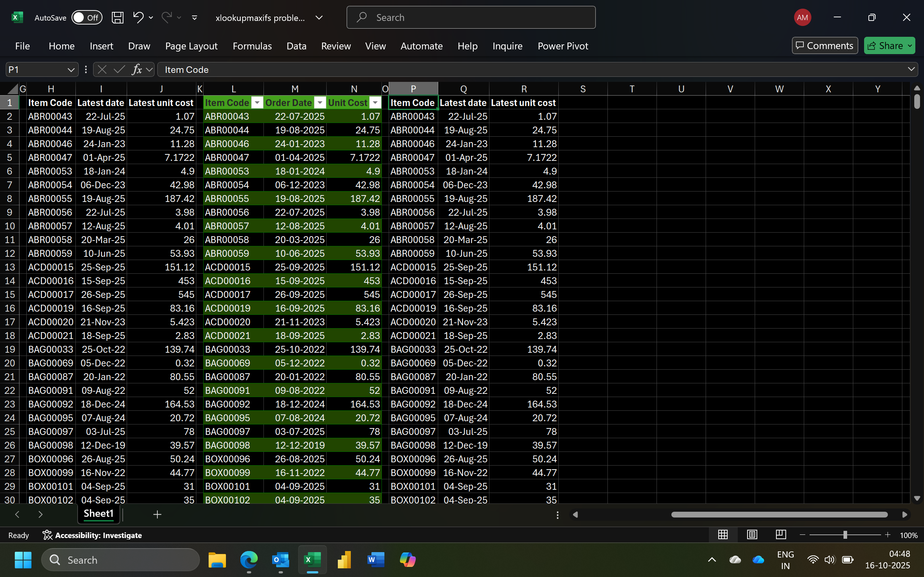The image size is (924, 577).
Task: Open the Order Date filter dropdown
Action: tap(321, 103)
